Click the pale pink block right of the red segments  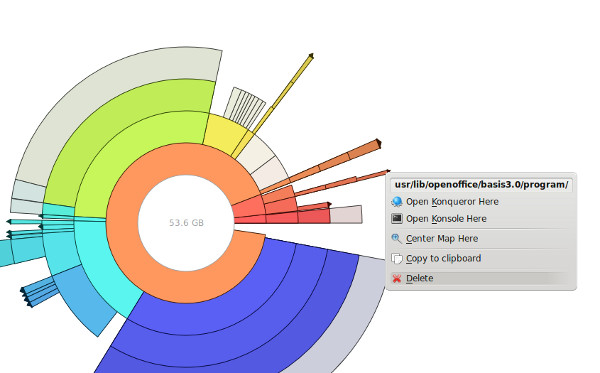346,215
